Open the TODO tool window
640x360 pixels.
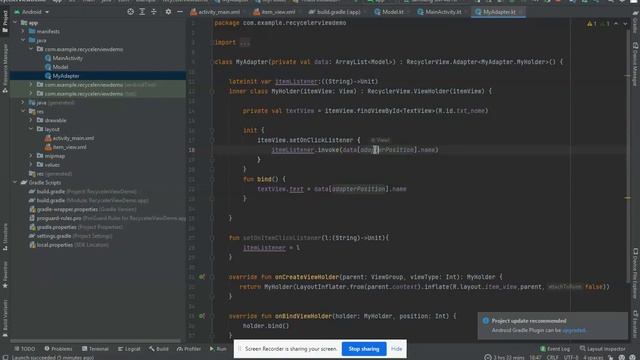[24, 349]
